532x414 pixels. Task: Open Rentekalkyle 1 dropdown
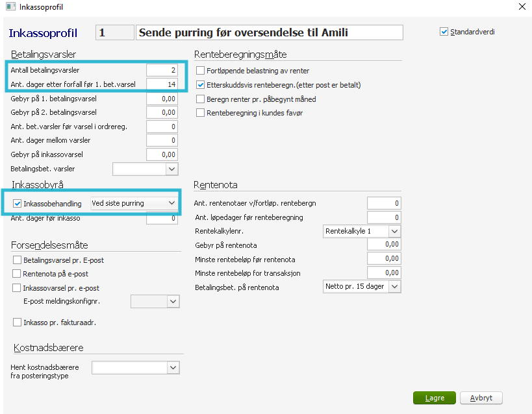[394, 231]
